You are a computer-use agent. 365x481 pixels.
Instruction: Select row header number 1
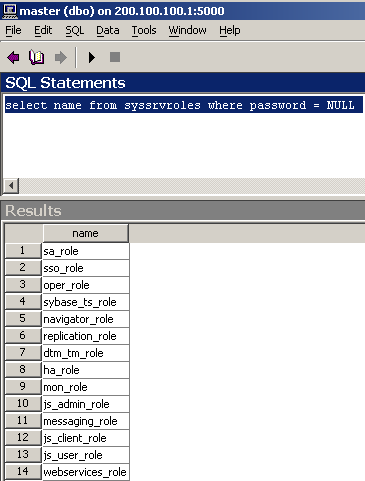[x=23, y=250]
